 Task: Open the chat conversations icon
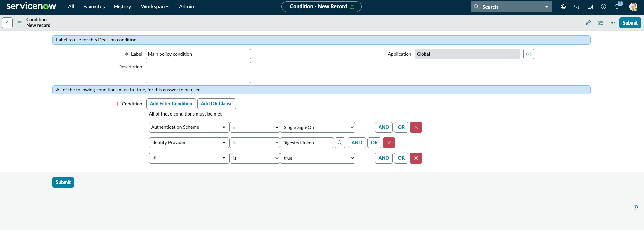(x=577, y=7)
